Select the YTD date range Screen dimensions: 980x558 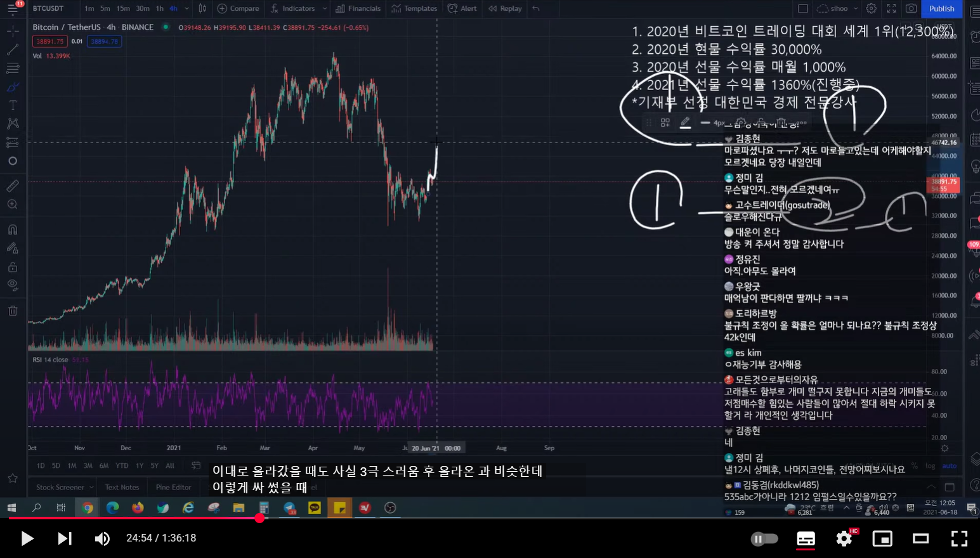coord(122,465)
